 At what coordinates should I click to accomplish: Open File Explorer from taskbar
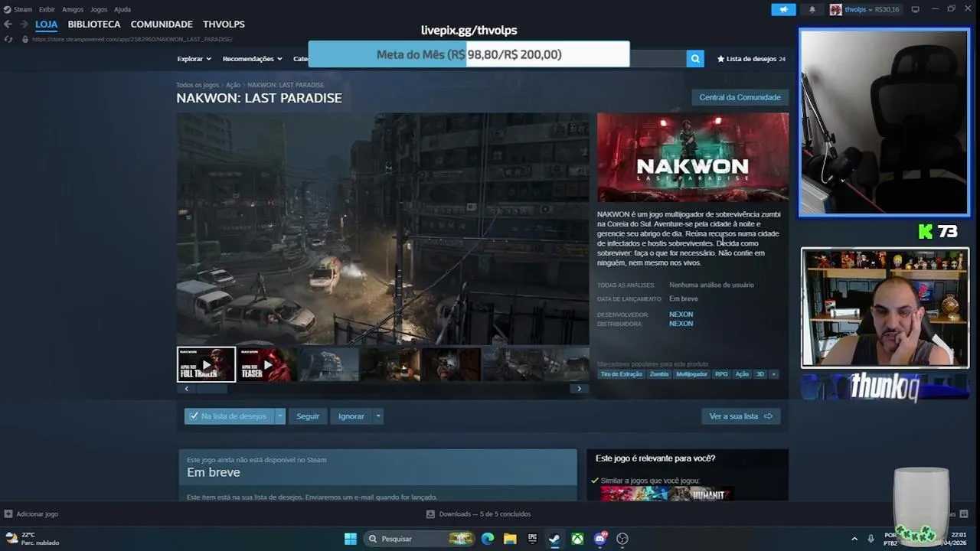pyautogui.click(x=510, y=539)
